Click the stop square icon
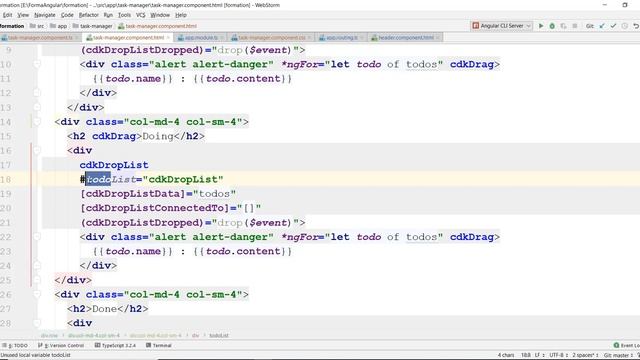 575,26
